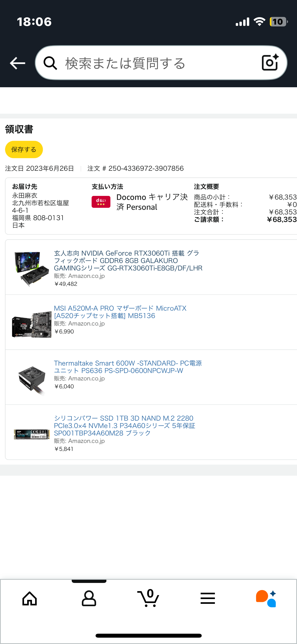Open the hamburger menu tab
The width and height of the screenshot is (297, 644).
[208, 598]
